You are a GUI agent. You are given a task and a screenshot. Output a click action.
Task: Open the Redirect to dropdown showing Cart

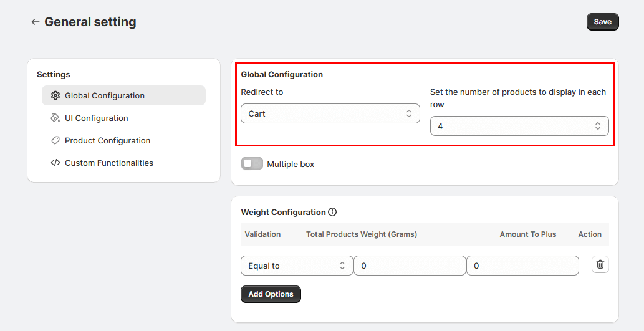(330, 113)
